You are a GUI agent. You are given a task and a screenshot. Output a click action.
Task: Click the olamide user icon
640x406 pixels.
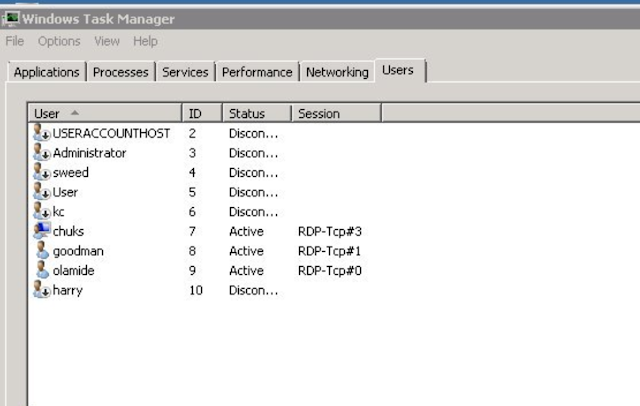41,270
